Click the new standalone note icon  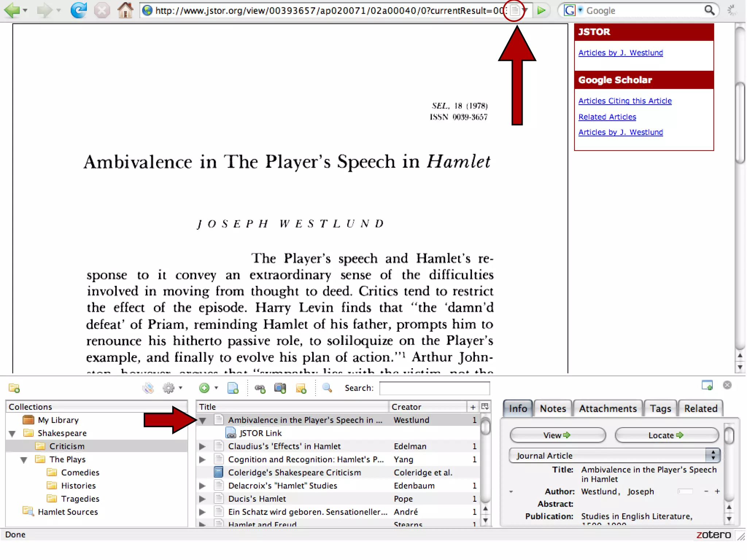tap(301, 389)
